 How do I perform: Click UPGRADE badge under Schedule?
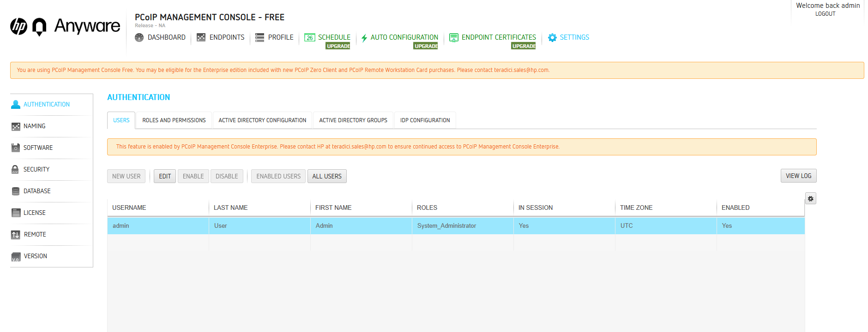tap(338, 46)
